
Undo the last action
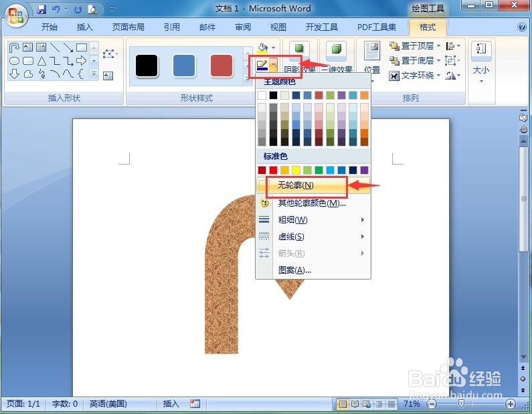pos(56,9)
